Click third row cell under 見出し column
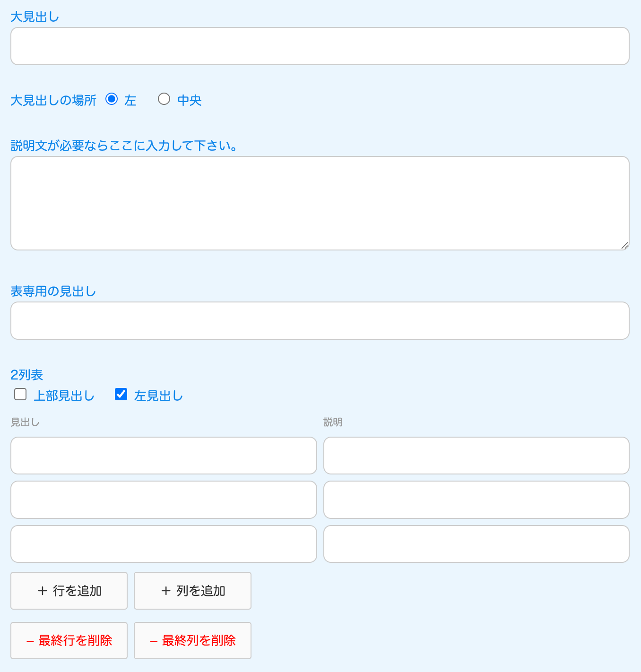This screenshot has height=672, width=641. [164, 544]
